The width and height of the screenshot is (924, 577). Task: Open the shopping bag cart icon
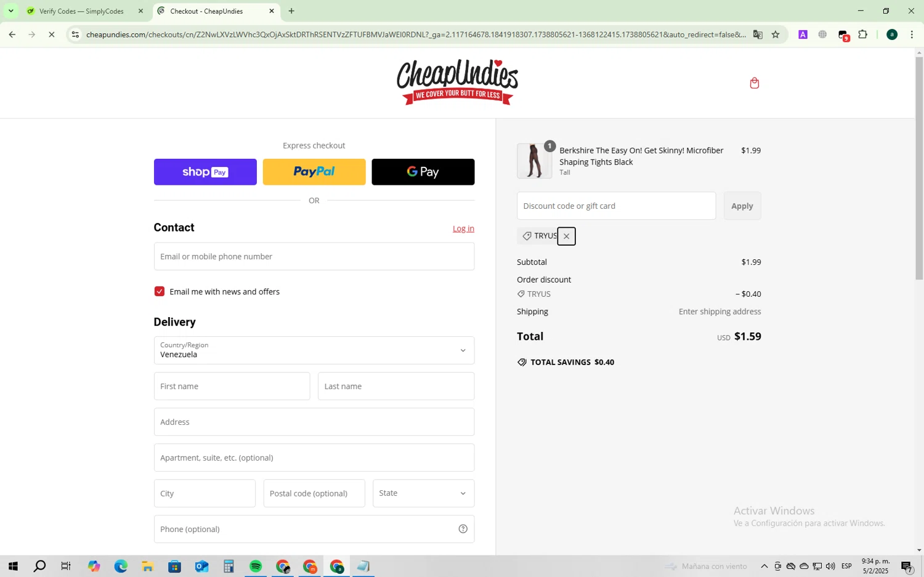click(754, 83)
